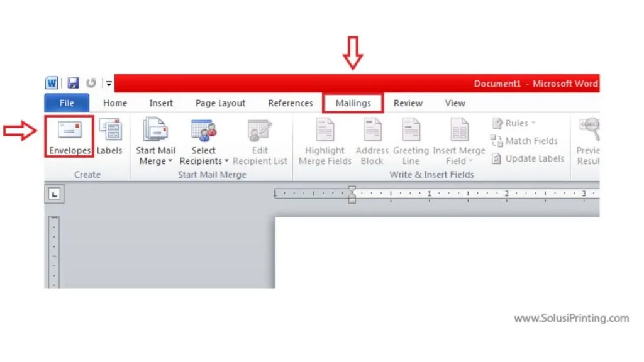Expand the Start Mail Merge dropdown arrow
The width and height of the screenshot is (644, 362).
170,161
